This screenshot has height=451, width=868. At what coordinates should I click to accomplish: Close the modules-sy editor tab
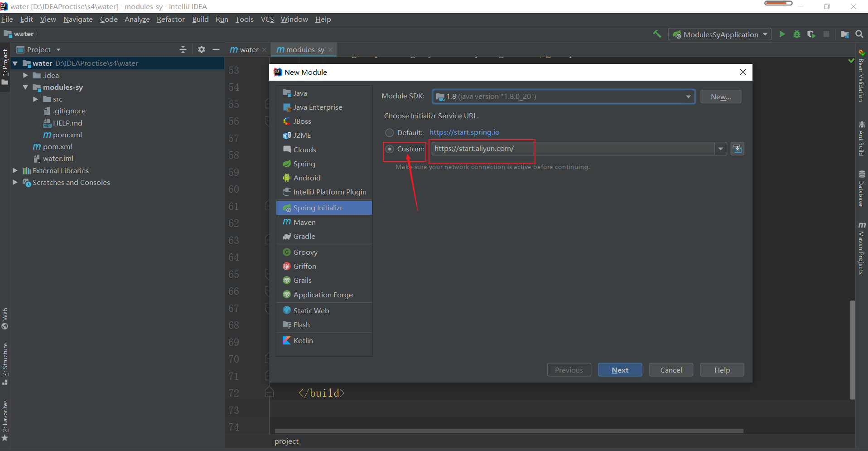pyautogui.click(x=331, y=50)
